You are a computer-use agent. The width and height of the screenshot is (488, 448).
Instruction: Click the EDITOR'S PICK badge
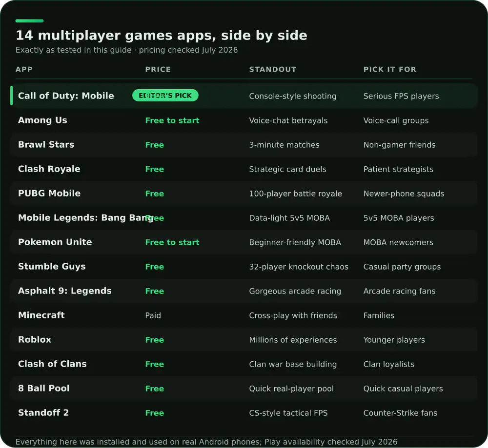pos(165,96)
